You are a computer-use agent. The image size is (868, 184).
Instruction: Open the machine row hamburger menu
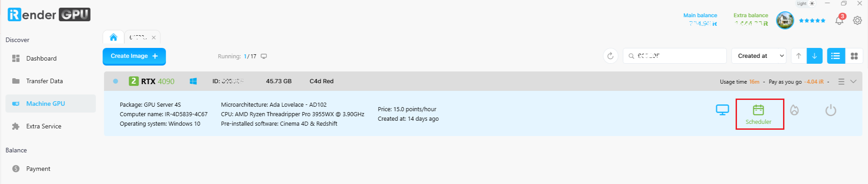tap(841, 82)
